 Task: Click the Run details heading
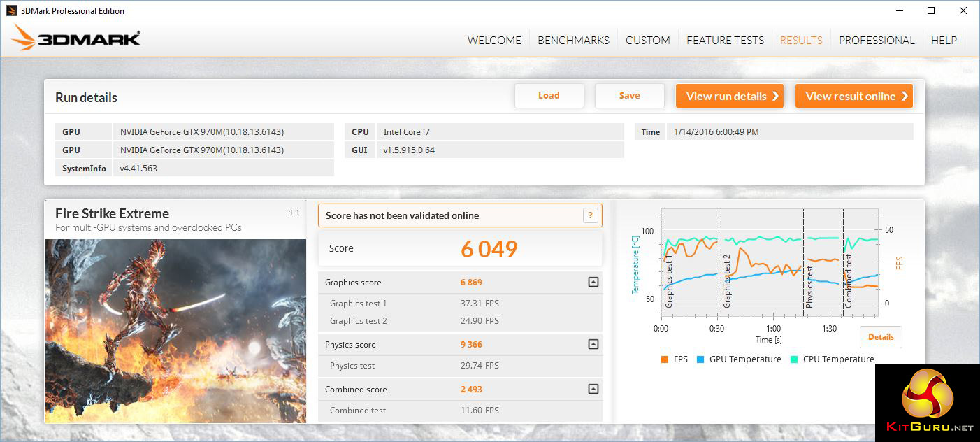(x=86, y=98)
